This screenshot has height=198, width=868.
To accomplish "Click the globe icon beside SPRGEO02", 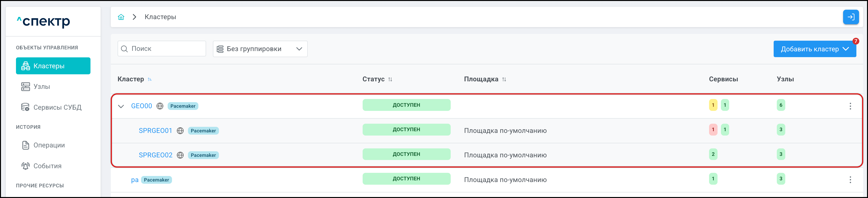I will click(180, 155).
